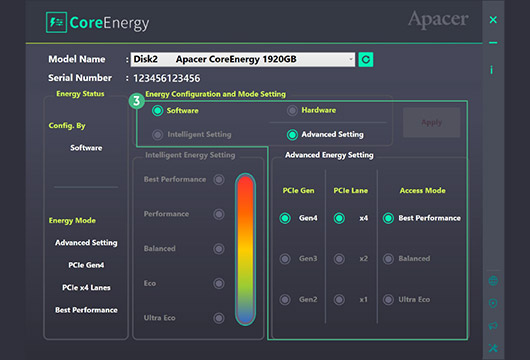Select Intelligent Best Performance radio button
Image resolution: width=530 pixels, height=360 pixels.
click(219, 179)
